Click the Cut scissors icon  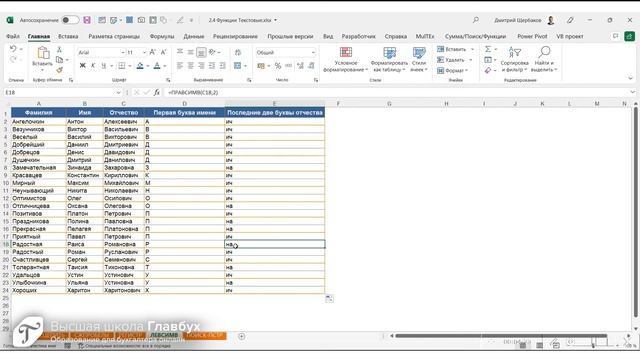click(x=60, y=49)
